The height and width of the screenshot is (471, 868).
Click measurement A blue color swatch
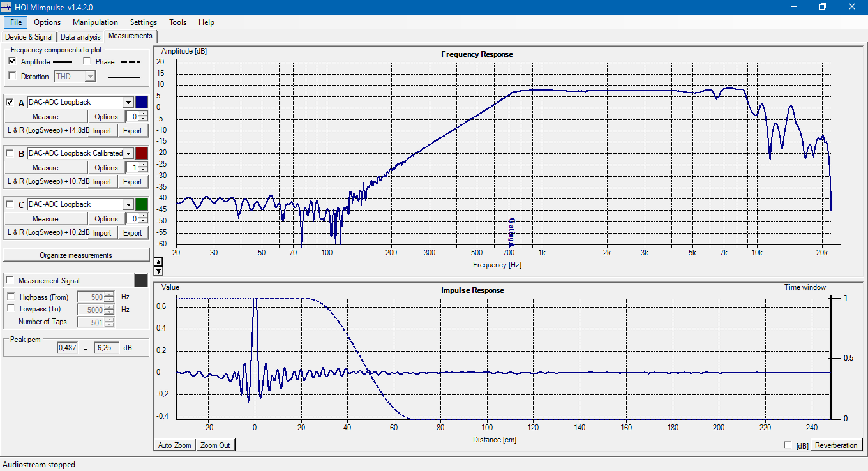142,102
